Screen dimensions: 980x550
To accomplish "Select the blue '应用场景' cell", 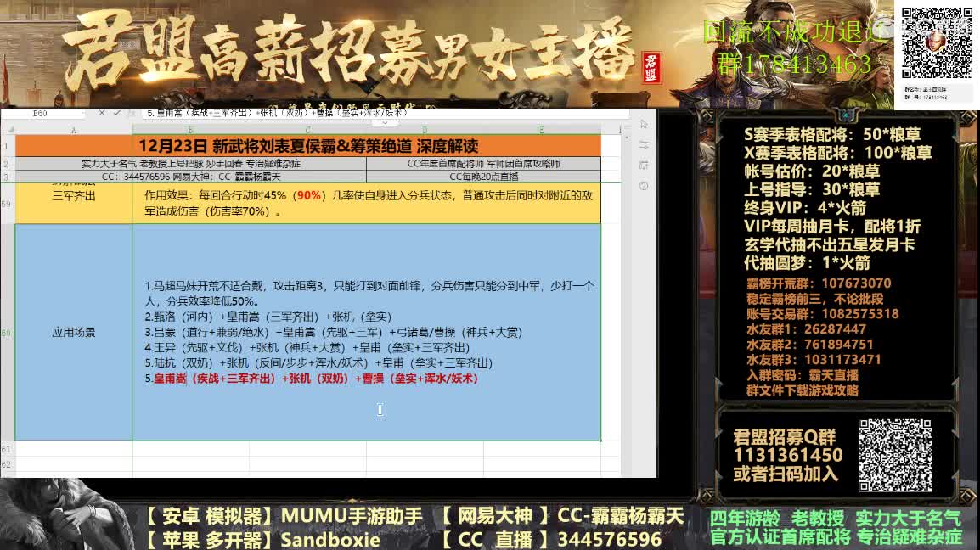I will (74, 333).
